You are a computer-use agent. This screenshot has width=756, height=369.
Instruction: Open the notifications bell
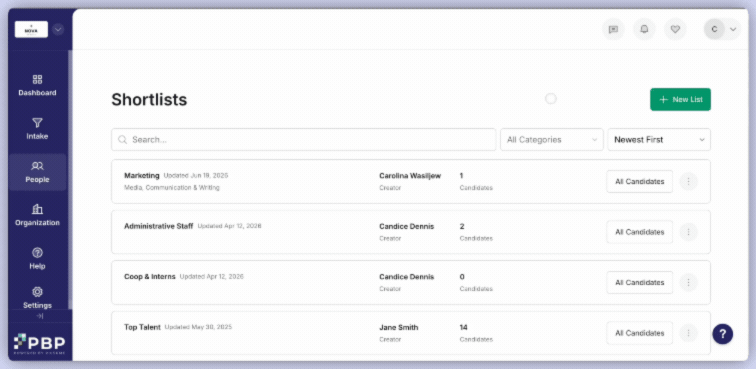(x=644, y=29)
